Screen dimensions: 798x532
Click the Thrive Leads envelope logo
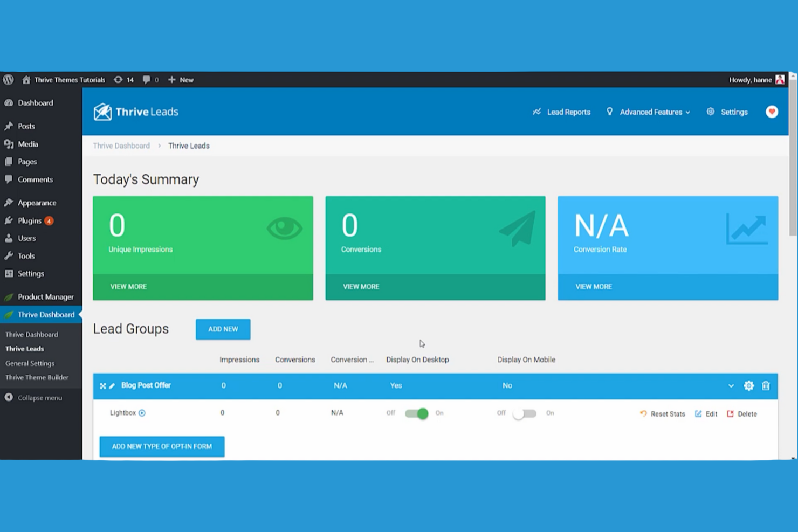click(x=102, y=111)
